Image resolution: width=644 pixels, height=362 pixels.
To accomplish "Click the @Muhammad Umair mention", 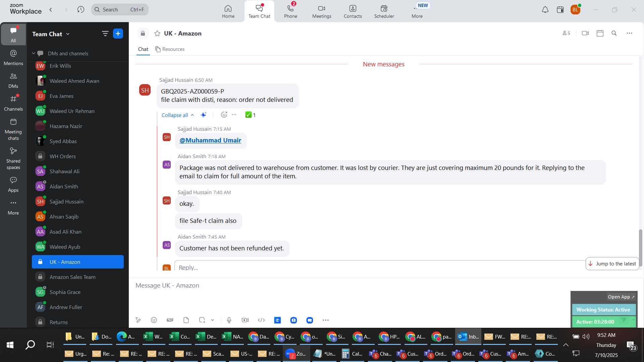I will (210, 140).
